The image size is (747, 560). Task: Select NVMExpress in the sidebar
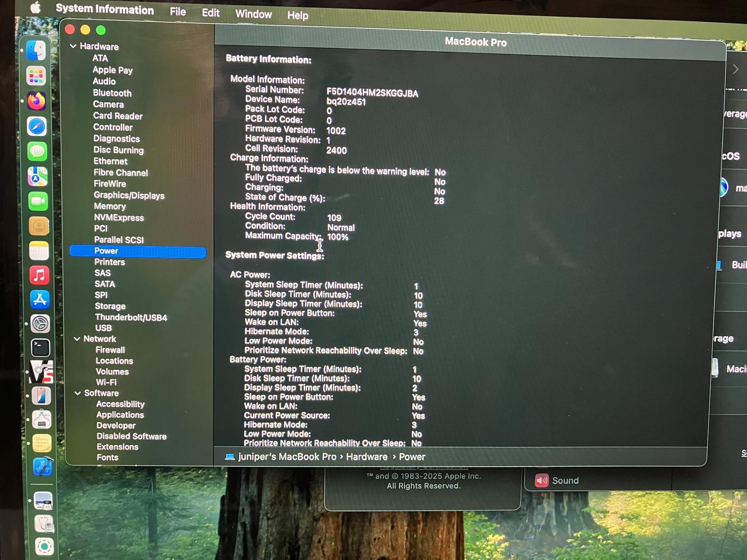tap(119, 218)
